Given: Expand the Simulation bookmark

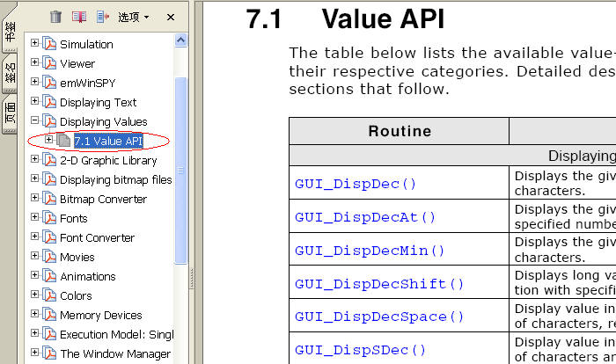Looking at the screenshot, I should click(34, 43).
